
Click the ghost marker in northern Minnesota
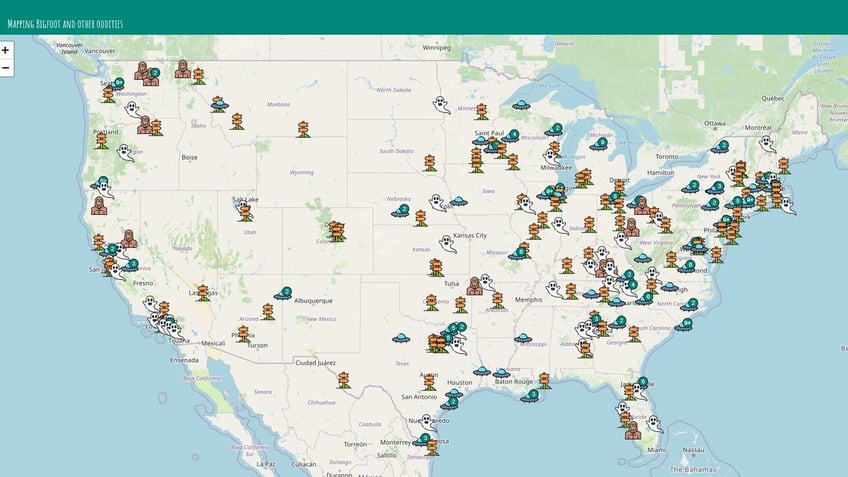439,103
